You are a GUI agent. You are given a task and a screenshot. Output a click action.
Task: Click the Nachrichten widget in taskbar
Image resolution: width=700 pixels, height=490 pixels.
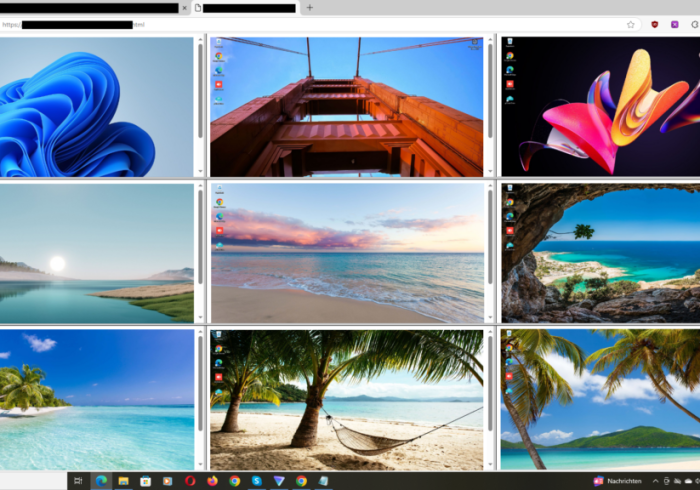pos(618,481)
